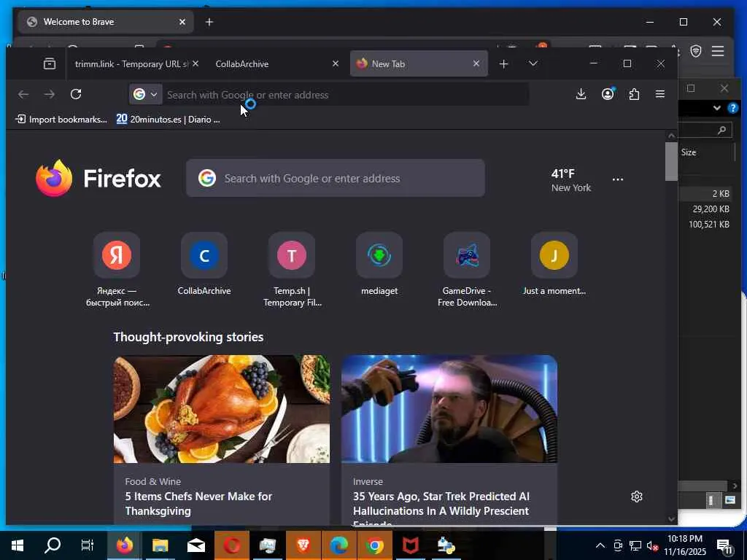The image size is (747, 560).
Task: Open 35 Years Ago Star Trek headline
Action: [x=441, y=507]
